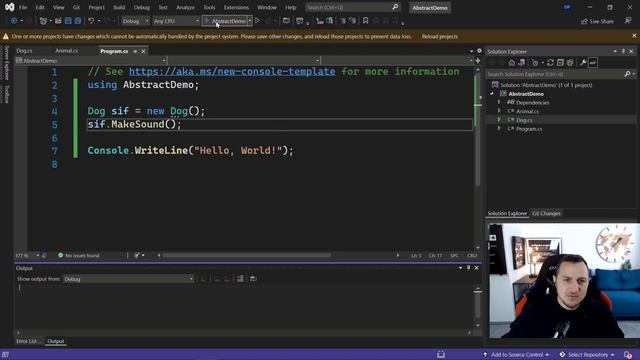Screen dimensions: 640x360
Task: Click the aka.ms new-console-template link
Action: [x=232, y=71]
